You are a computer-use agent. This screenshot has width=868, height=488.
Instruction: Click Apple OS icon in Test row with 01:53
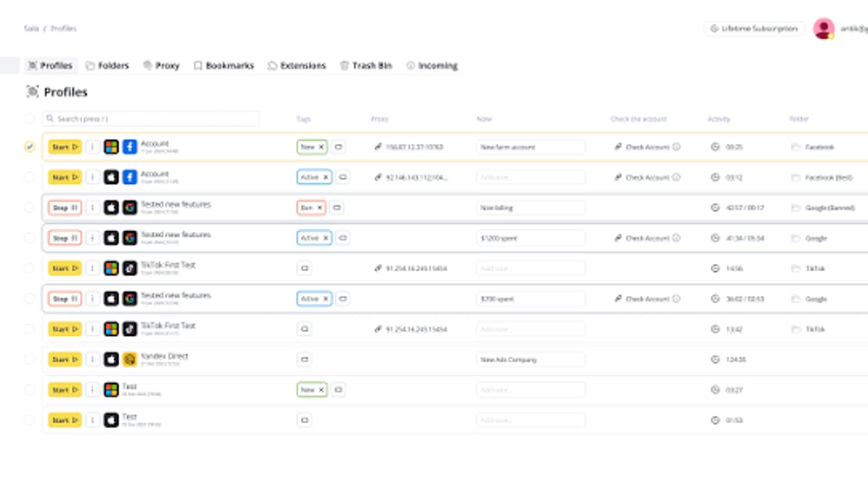coord(111,420)
